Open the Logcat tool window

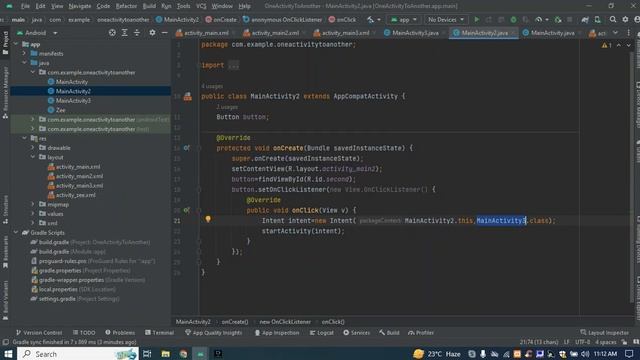(x=322, y=333)
